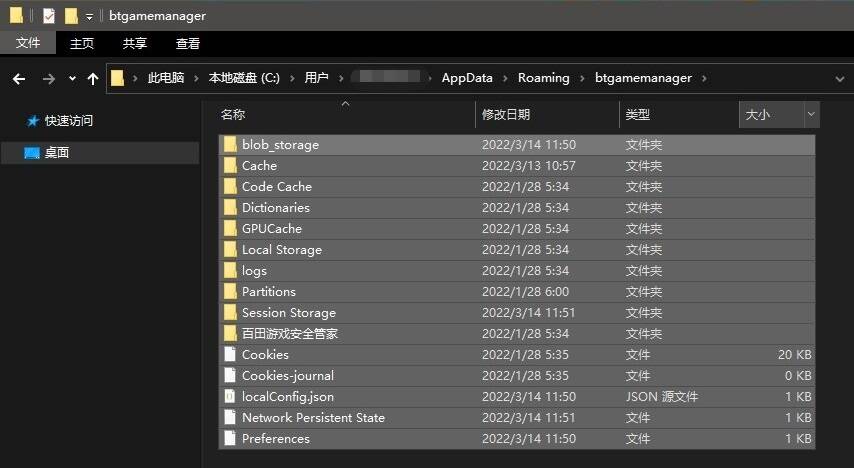Open the 文件 menu tab

28,43
